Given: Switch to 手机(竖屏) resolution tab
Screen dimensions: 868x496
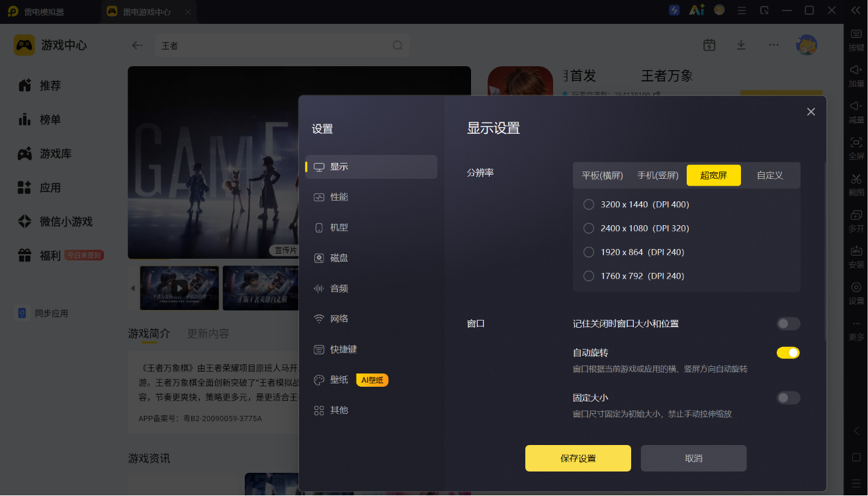Looking at the screenshot, I should point(658,175).
